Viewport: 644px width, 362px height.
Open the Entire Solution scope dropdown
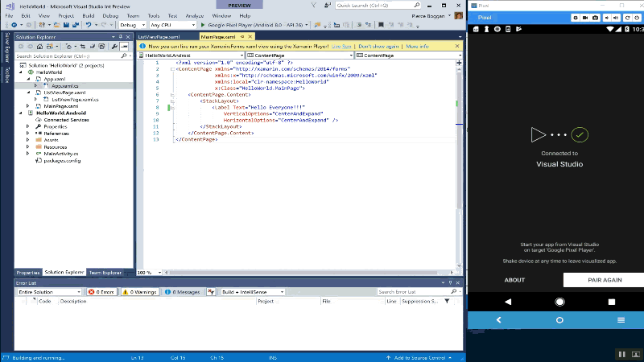click(x=49, y=292)
